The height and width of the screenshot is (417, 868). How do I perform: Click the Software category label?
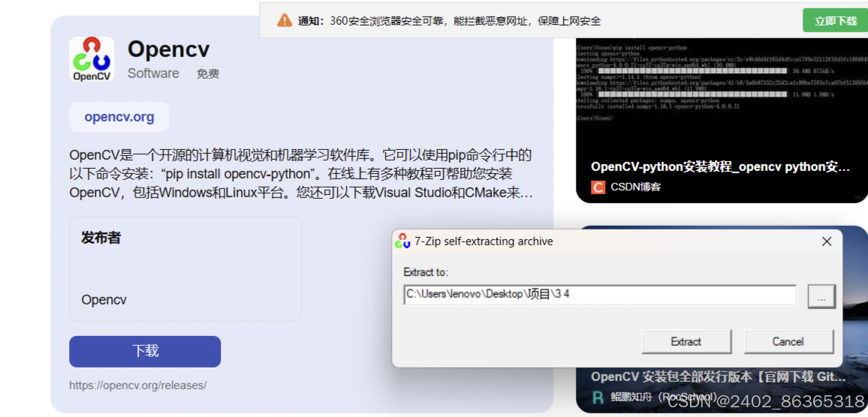(153, 73)
